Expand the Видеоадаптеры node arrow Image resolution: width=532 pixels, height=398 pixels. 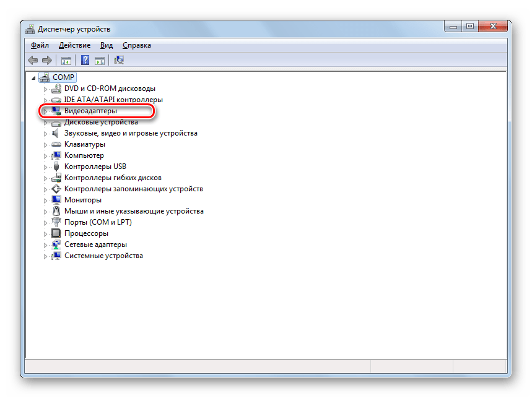click(45, 111)
